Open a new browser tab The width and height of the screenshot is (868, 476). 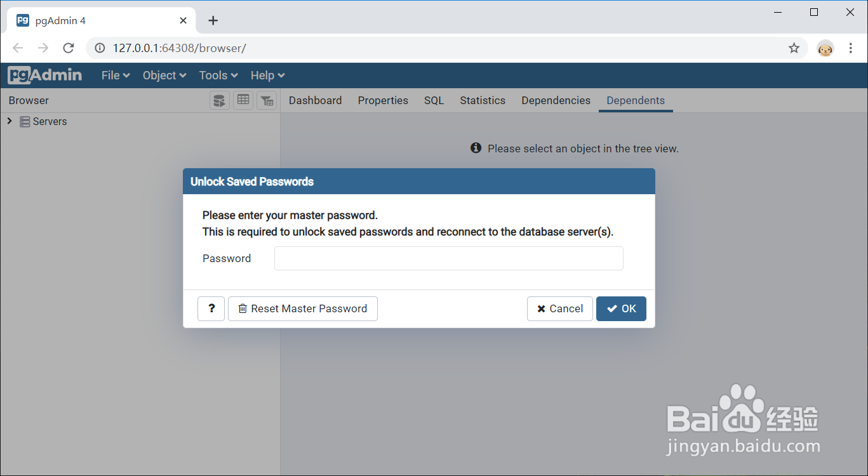pos(213,20)
